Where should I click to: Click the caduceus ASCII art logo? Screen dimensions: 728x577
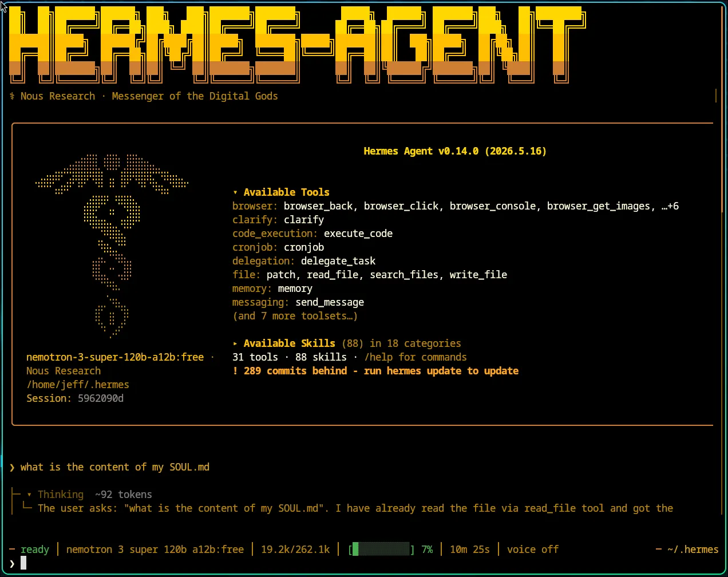point(112,246)
